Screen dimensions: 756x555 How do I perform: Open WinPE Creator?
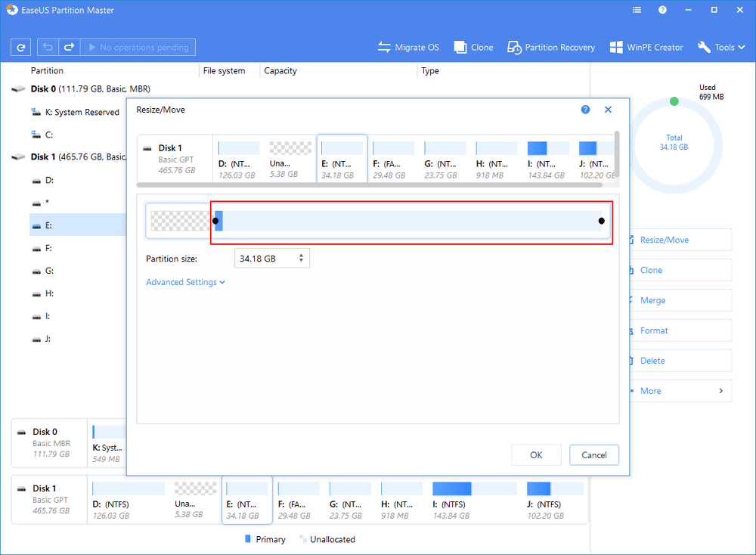646,48
